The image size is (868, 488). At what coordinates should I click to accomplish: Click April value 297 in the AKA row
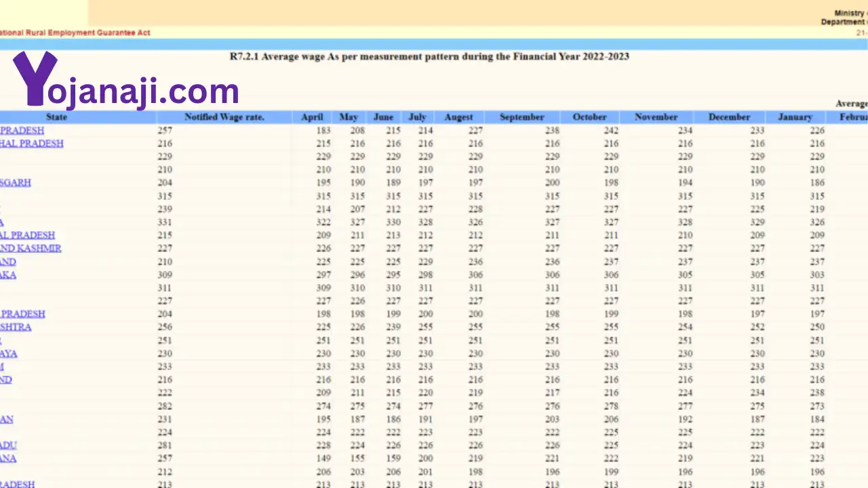pos(323,275)
